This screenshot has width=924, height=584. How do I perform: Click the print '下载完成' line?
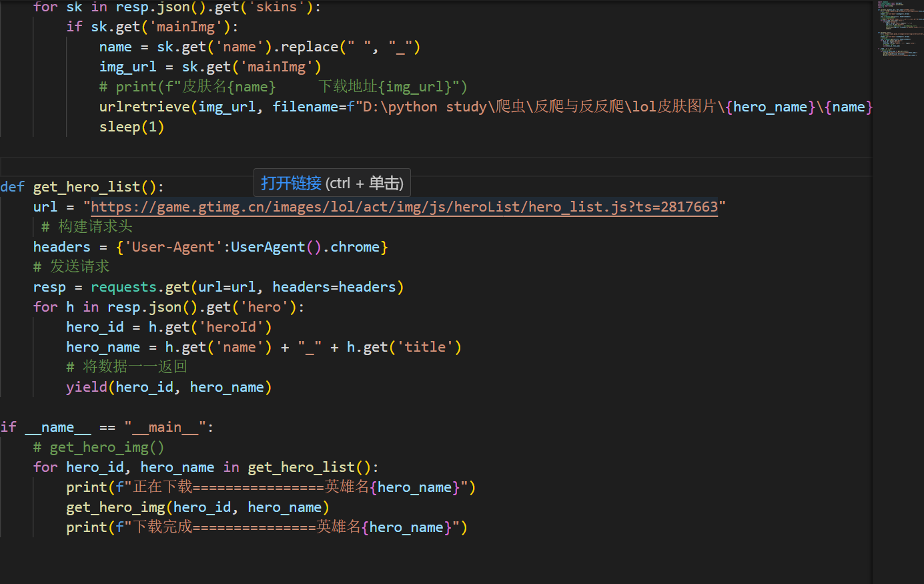267,527
